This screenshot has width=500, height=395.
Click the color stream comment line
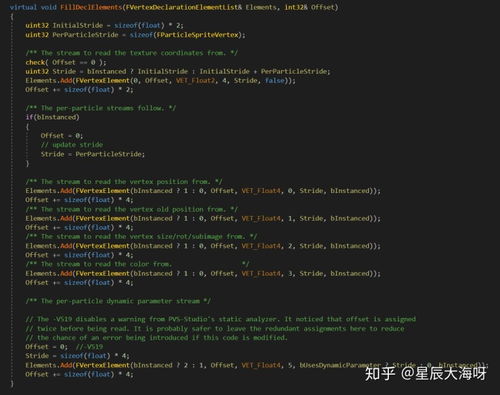tap(137, 264)
